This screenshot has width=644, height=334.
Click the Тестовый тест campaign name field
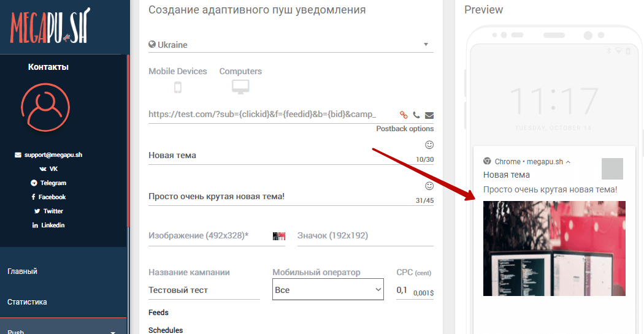coord(204,290)
